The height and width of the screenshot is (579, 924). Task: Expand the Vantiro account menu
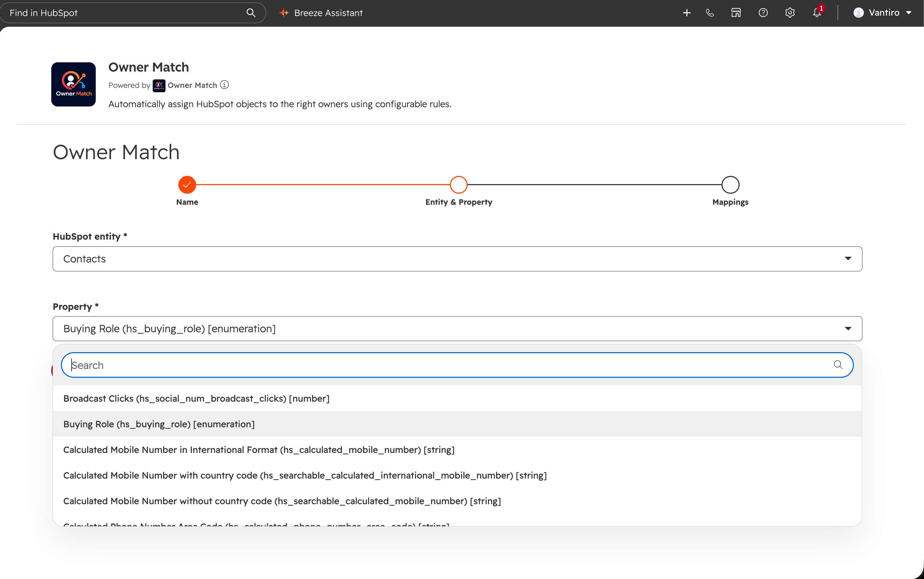(x=882, y=12)
